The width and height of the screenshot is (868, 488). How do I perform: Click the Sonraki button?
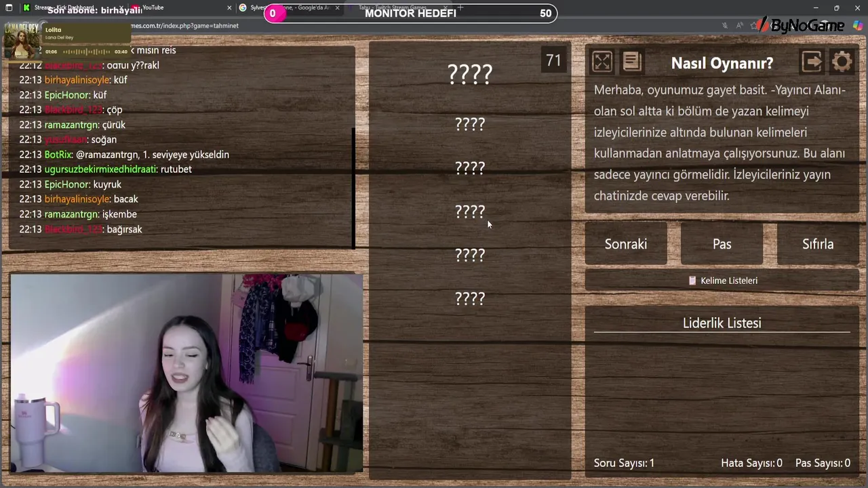(x=626, y=244)
